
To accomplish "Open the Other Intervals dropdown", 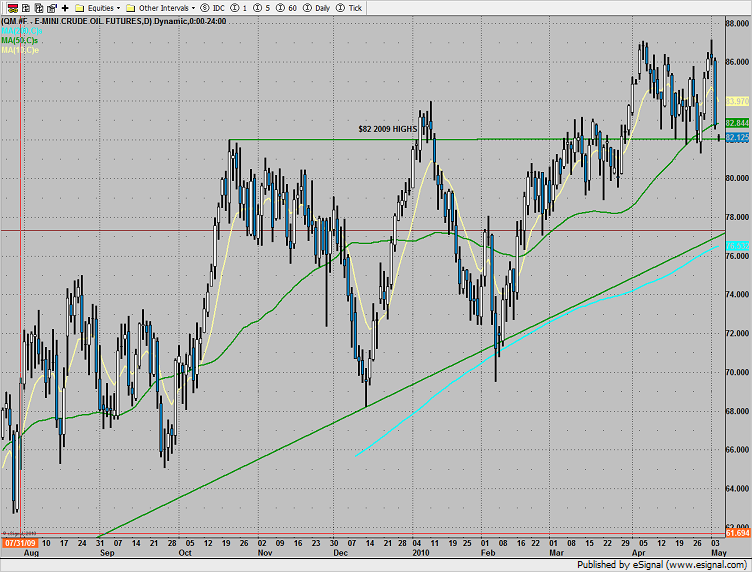I will point(161,8).
